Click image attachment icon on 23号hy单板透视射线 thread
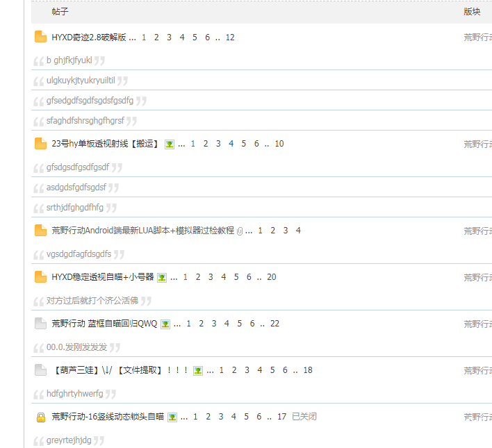492x448 pixels. click(x=170, y=144)
